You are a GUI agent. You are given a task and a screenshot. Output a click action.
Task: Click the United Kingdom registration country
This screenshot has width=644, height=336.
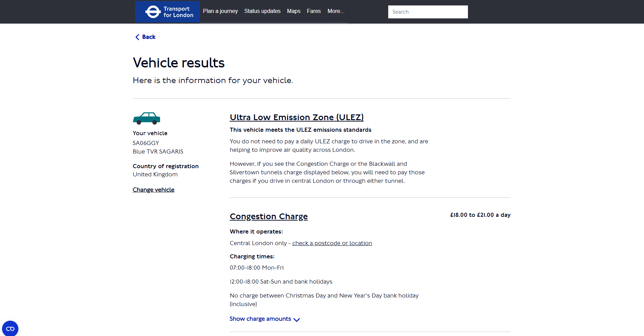[155, 174]
